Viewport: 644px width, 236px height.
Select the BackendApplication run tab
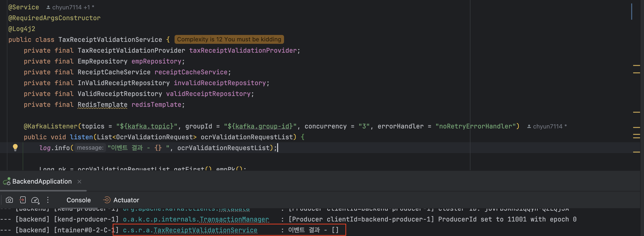coord(42,181)
